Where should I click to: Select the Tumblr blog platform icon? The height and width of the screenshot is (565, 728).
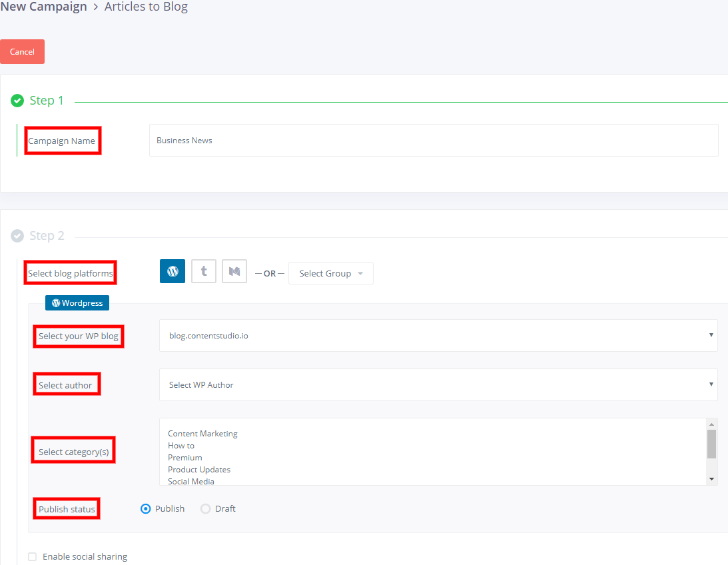[x=204, y=271]
